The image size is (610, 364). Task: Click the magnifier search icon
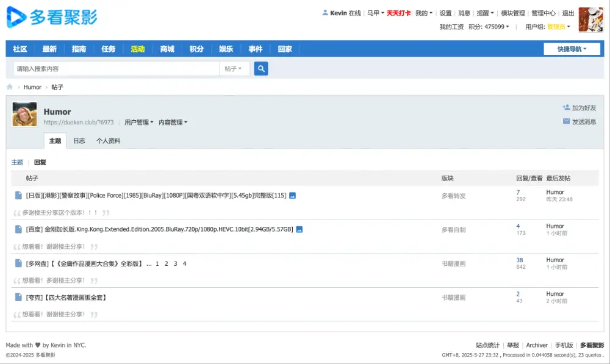point(261,68)
